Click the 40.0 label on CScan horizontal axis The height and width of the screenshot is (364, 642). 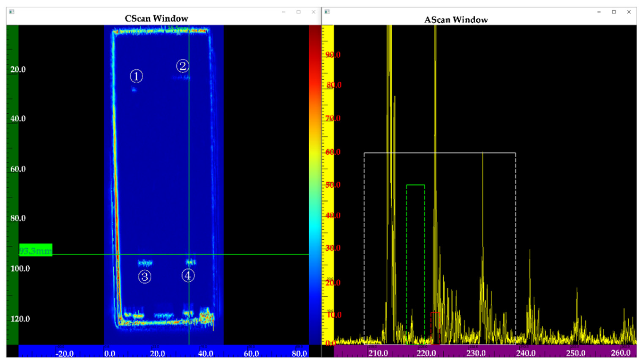(206, 354)
